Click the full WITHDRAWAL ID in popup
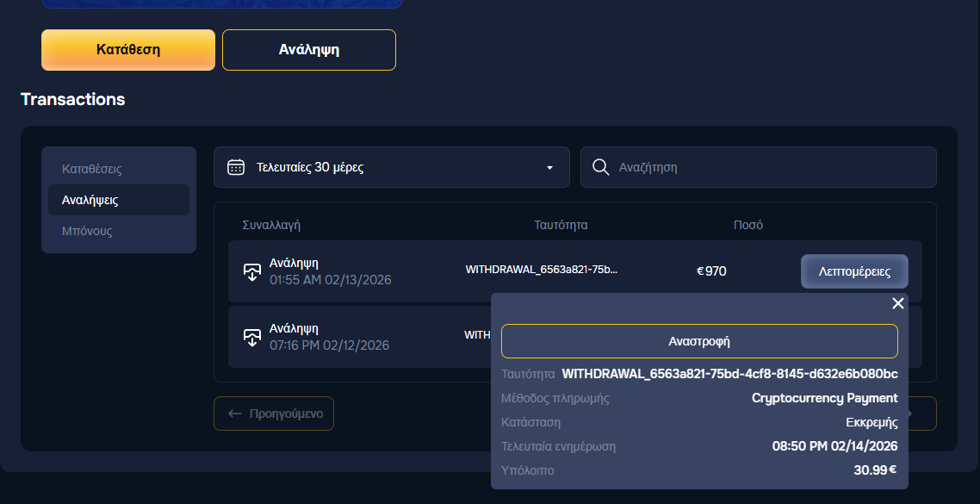 coord(729,374)
